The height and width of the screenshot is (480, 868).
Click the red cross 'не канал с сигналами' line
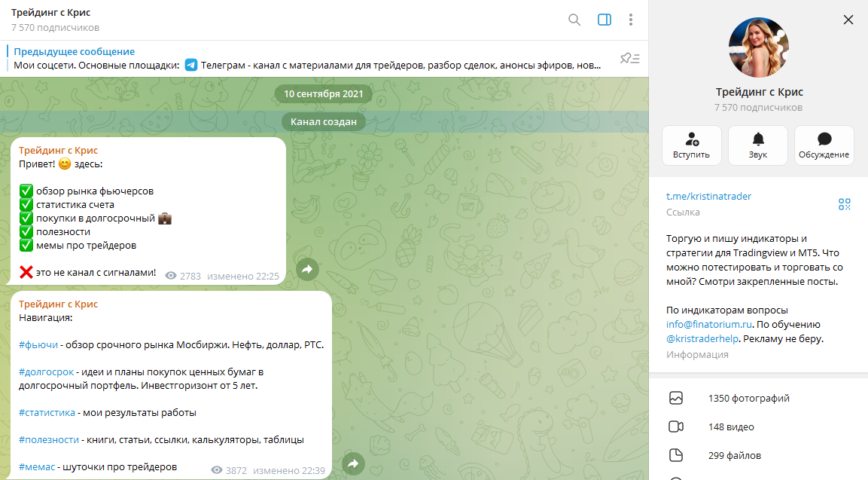pyautogui.click(x=87, y=273)
